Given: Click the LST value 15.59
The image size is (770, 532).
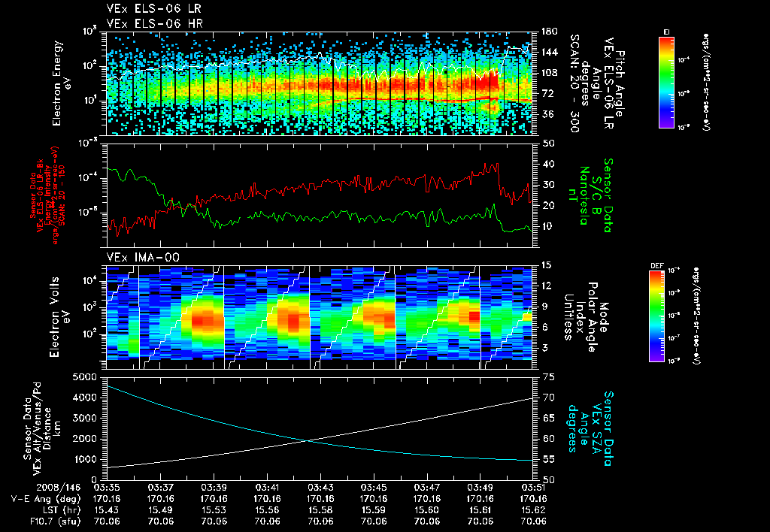Looking at the screenshot, I should pos(374,510).
